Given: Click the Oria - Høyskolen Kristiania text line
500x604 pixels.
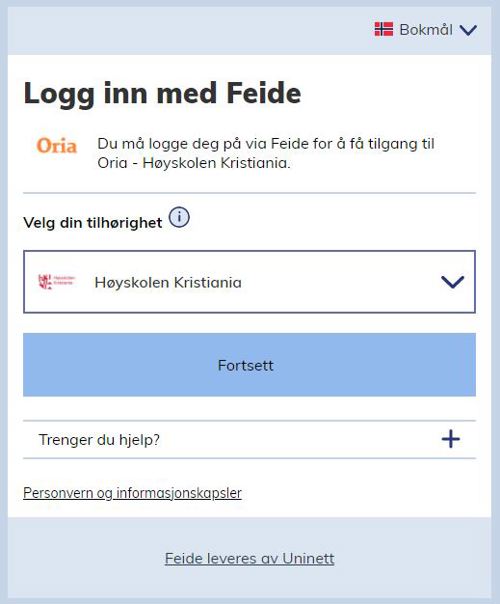Looking at the screenshot, I should click(193, 163).
